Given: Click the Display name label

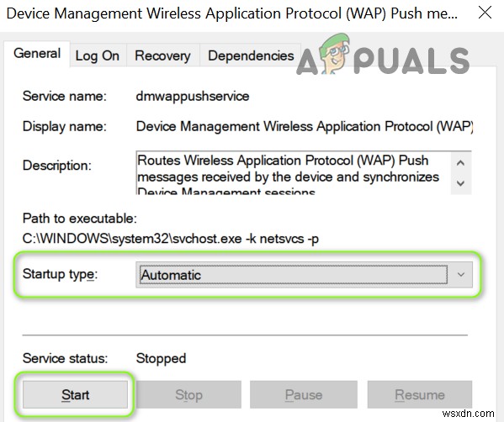Looking at the screenshot, I should (64, 127).
